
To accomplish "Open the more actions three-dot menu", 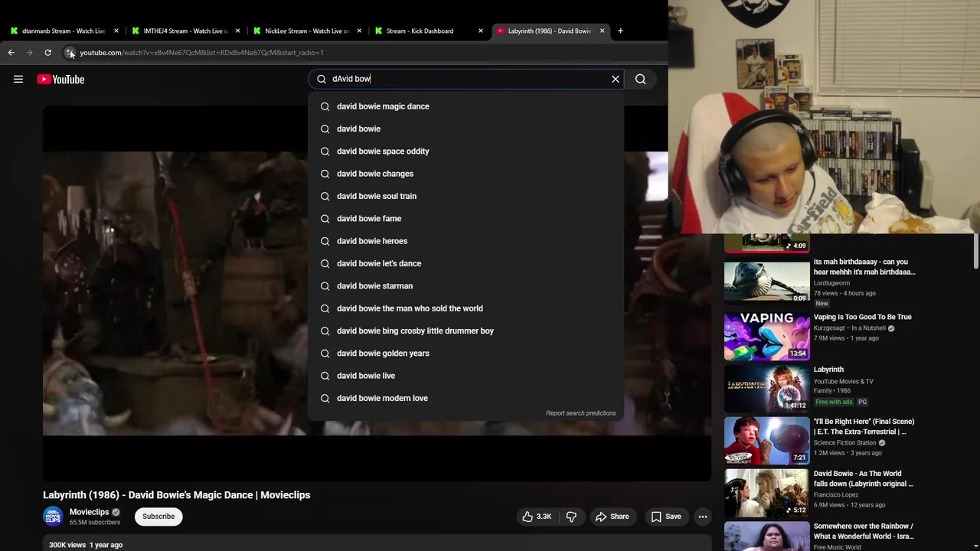I will coord(703,517).
